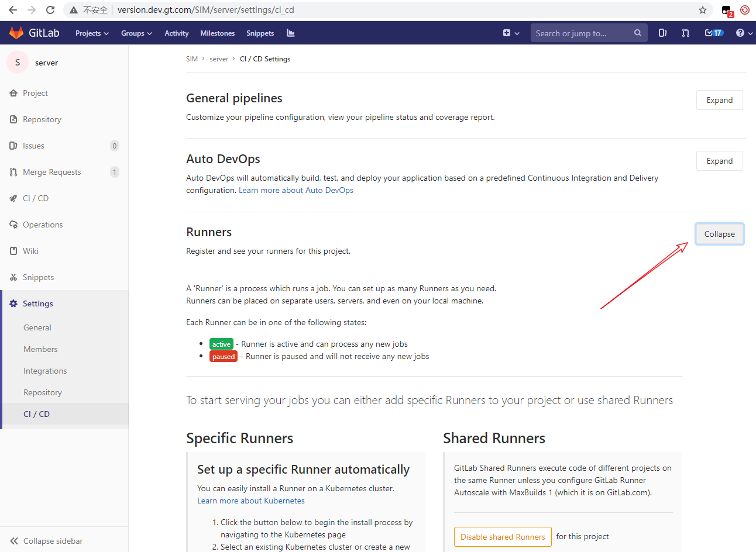Screen dimensions: 756x552
Task: Click the CI / CD Settings breadcrumb
Action: [x=265, y=59]
